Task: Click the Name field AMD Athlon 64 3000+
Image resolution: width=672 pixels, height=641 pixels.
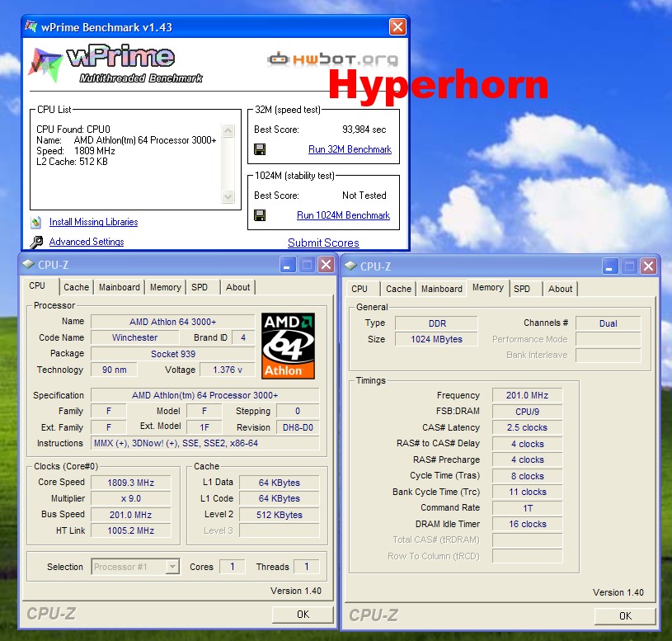Action: point(172,322)
